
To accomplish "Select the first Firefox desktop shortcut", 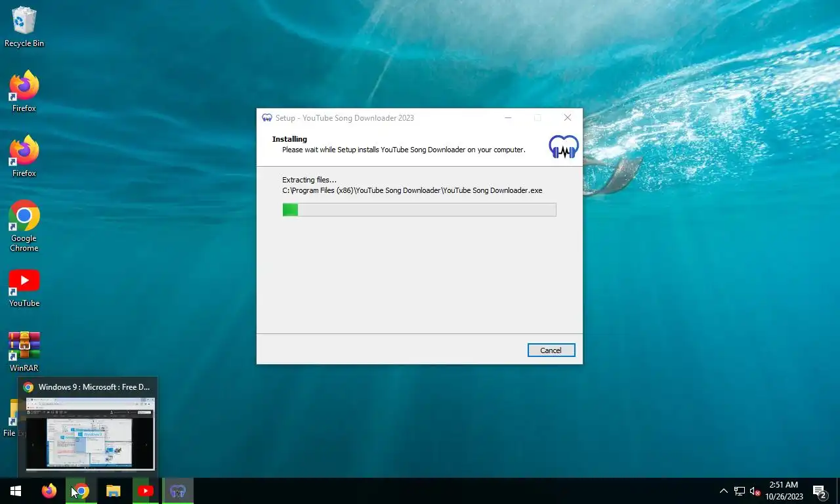I will (x=24, y=92).
